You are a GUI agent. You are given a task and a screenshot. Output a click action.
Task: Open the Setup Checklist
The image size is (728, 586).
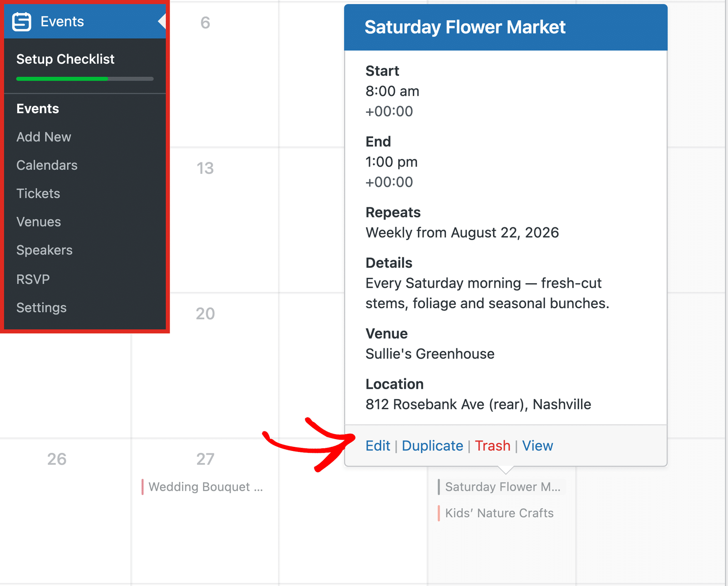tap(65, 59)
